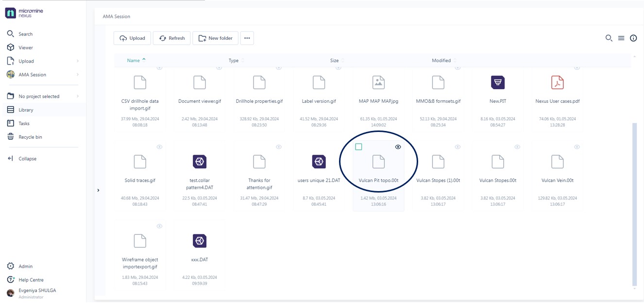Switch to the Tasks section

(x=25, y=123)
